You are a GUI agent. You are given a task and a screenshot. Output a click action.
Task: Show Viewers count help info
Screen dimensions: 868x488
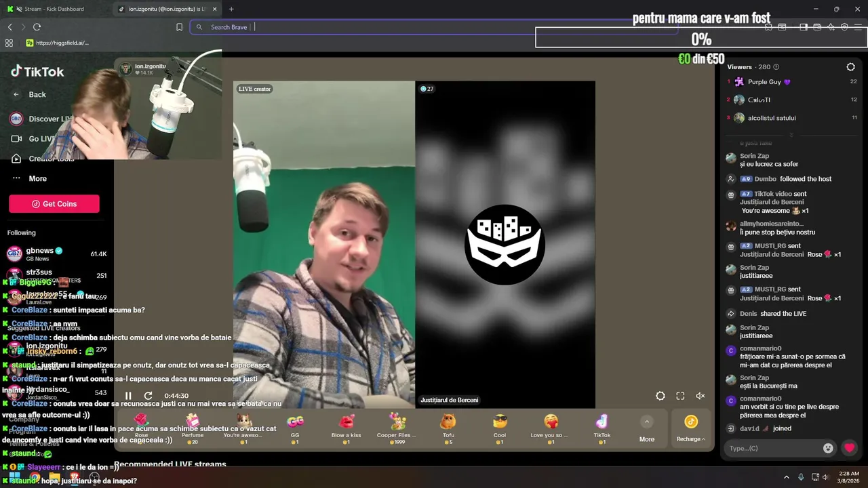[x=776, y=67]
